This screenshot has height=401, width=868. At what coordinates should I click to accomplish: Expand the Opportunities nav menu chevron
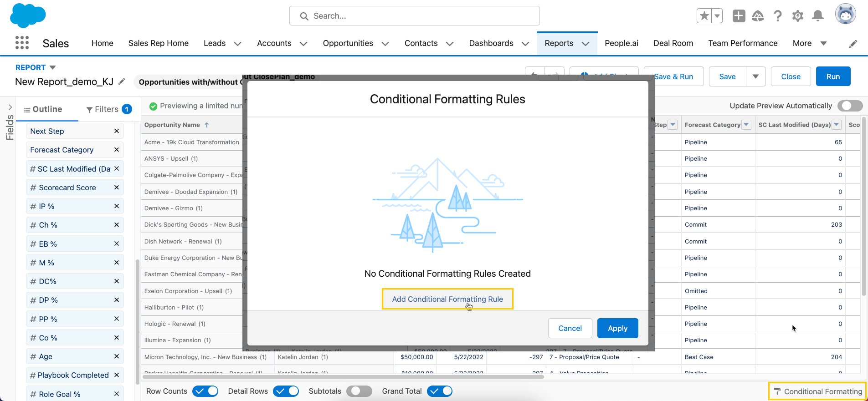point(385,44)
